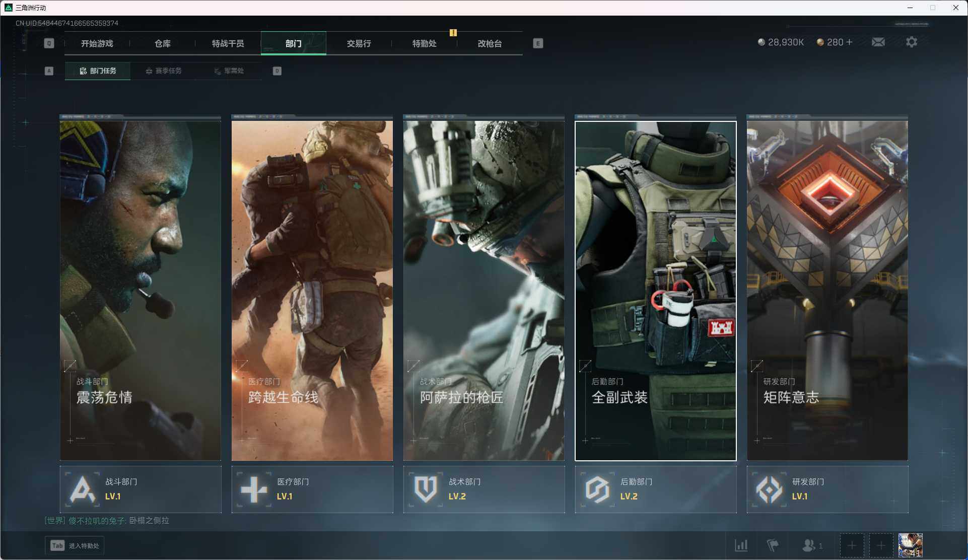The image size is (968, 560).
Task: Open the 震荡危情 mission card
Action: 140,290
